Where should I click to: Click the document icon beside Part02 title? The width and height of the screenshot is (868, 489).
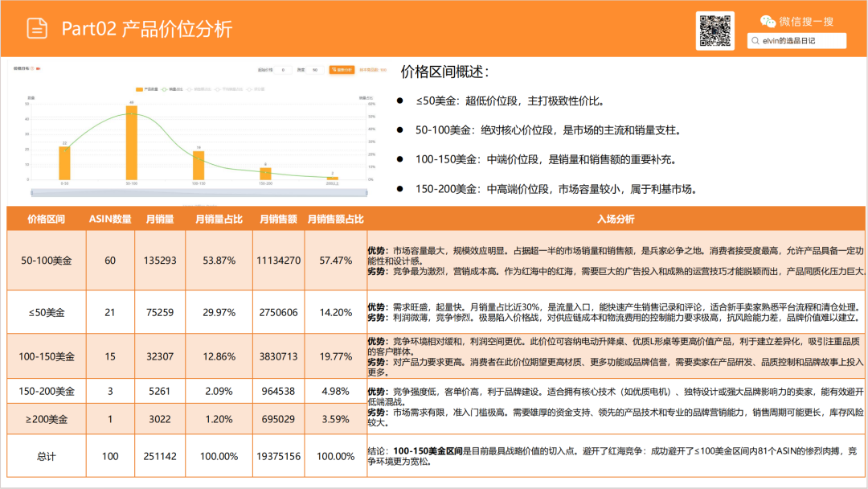pos(37,28)
